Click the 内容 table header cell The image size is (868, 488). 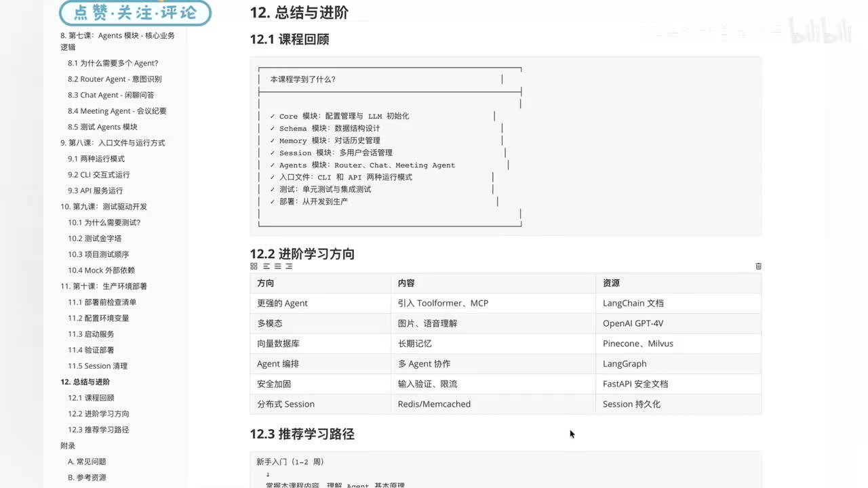(x=493, y=283)
